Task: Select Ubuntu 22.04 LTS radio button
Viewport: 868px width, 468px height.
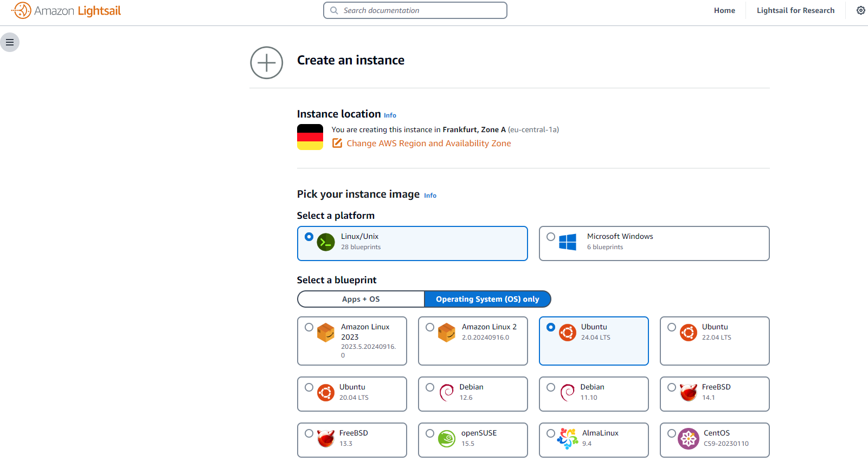Action: pos(672,327)
